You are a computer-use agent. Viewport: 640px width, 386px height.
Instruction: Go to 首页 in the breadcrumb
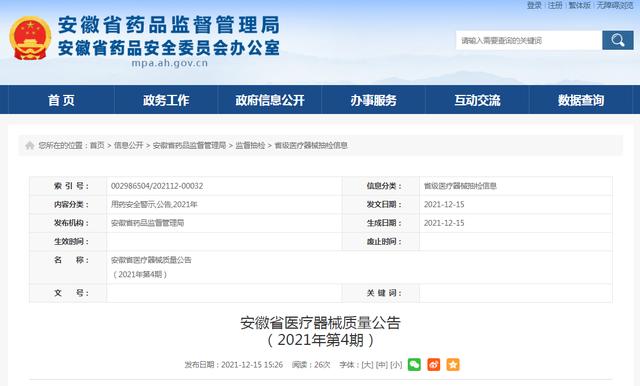click(x=97, y=145)
